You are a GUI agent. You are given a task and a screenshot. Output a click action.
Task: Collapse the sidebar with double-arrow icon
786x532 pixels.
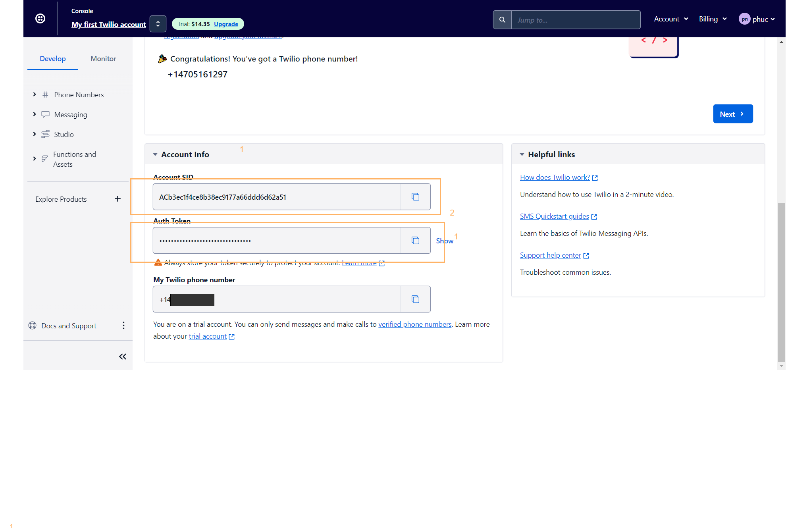tap(123, 357)
